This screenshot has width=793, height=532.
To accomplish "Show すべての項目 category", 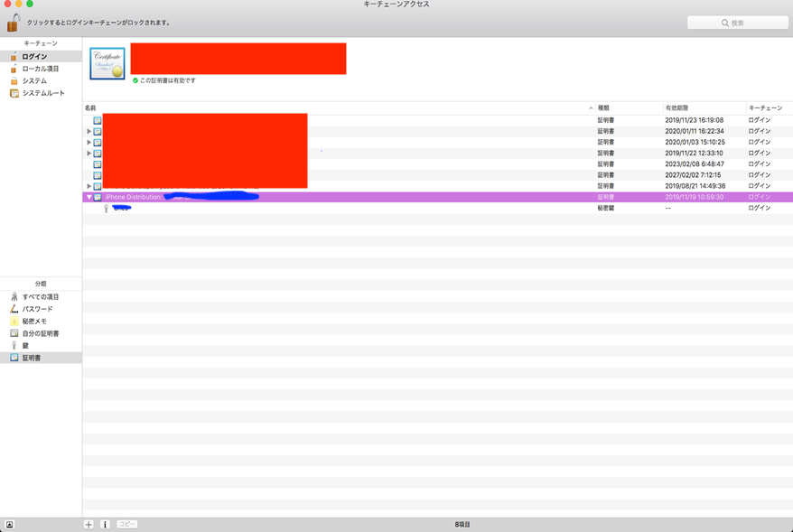I will point(41,297).
